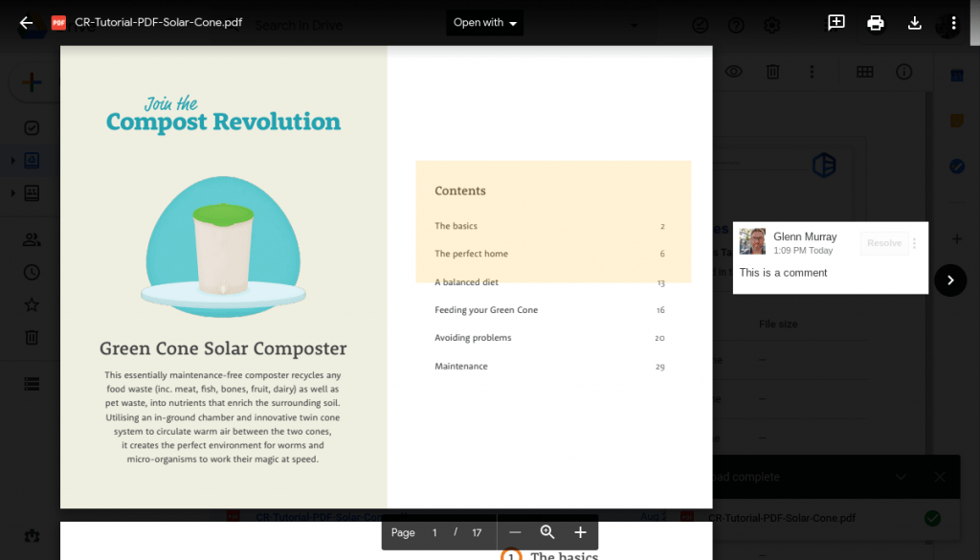Collapse the upload complete panel
This screenshot has height=560, width=980.
point(900,477)
